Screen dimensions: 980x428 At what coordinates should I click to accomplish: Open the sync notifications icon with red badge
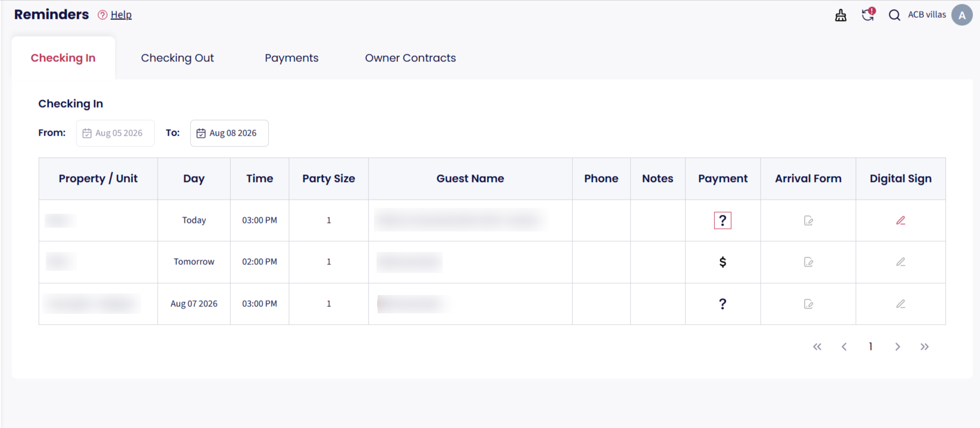(x=868, y=15)
